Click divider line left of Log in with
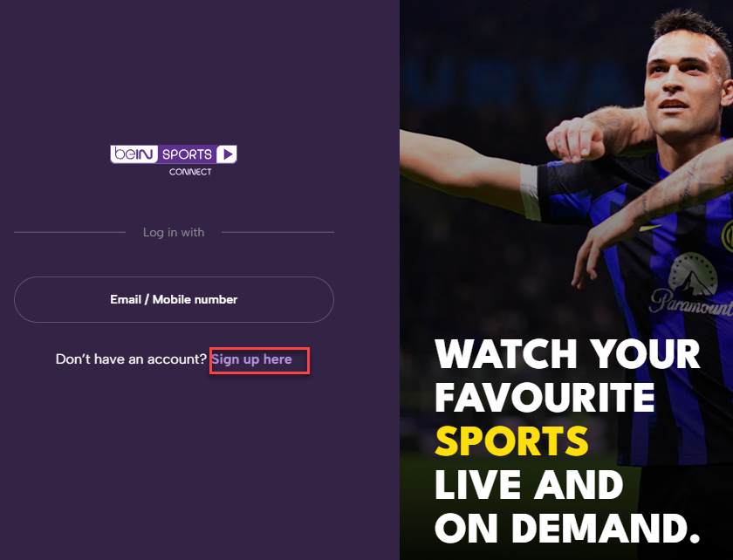Viewport: 733px width, 560px height. point(70,232)
